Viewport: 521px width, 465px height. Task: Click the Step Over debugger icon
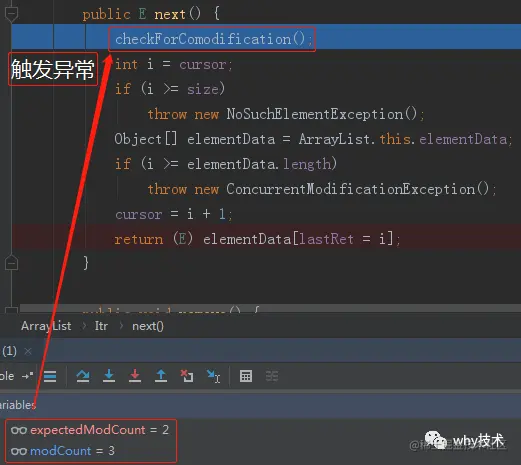(83, 376)
